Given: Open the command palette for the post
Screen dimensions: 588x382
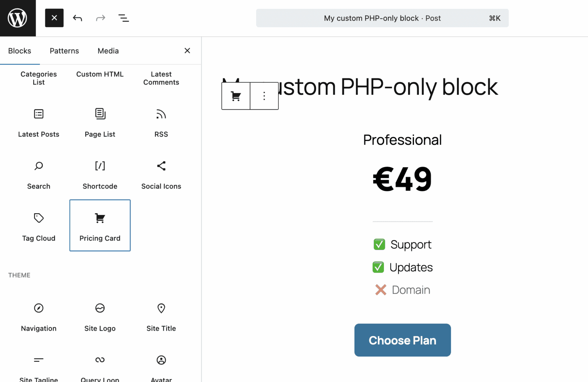Looking at the screenshot, I should (x=382, y=18).
